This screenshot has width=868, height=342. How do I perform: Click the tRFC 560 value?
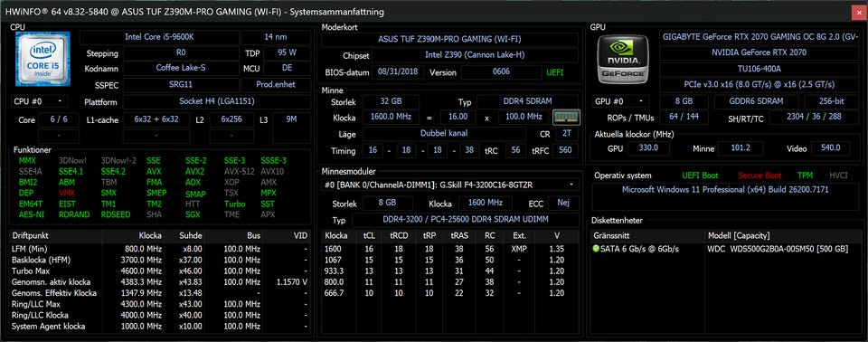pos(566,150)
